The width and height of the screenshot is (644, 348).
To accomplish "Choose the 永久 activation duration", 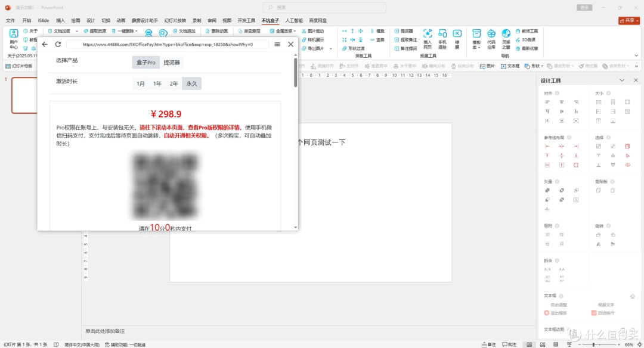I will coord(192,83).
